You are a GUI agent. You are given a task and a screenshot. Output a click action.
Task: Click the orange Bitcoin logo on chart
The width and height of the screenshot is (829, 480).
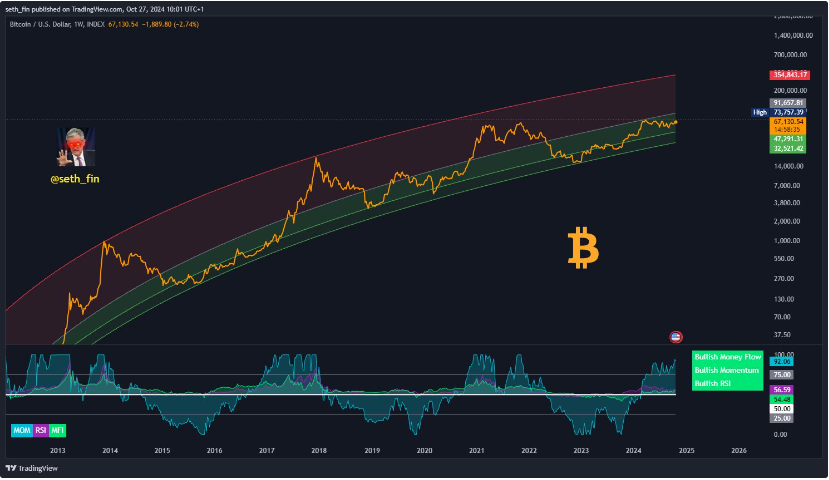tap(583, 248)
